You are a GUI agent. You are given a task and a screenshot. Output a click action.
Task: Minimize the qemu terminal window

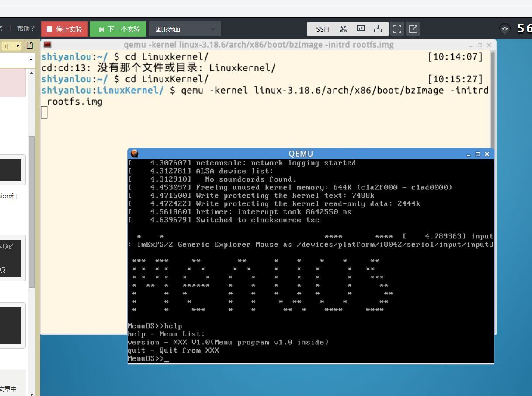(x=471, y=45)
